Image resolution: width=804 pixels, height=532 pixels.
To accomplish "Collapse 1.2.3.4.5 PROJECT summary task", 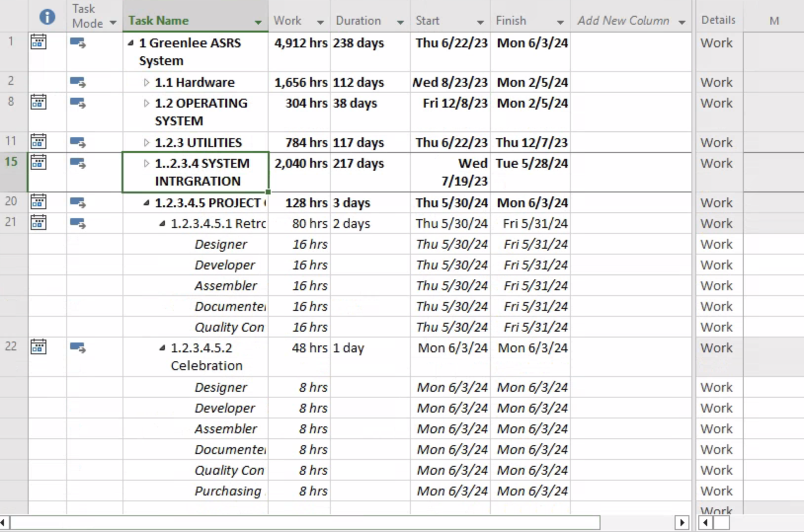I will point(147,203).
